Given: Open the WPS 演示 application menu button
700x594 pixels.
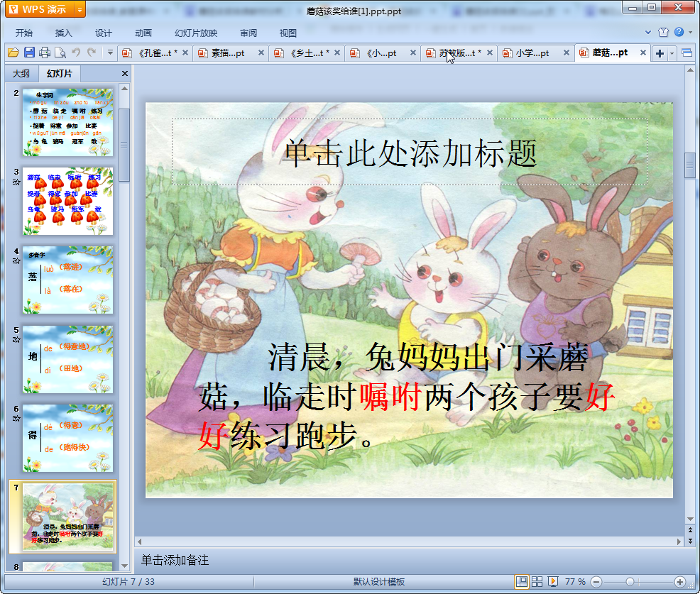Looking at the screenshot, I should 40,9.
